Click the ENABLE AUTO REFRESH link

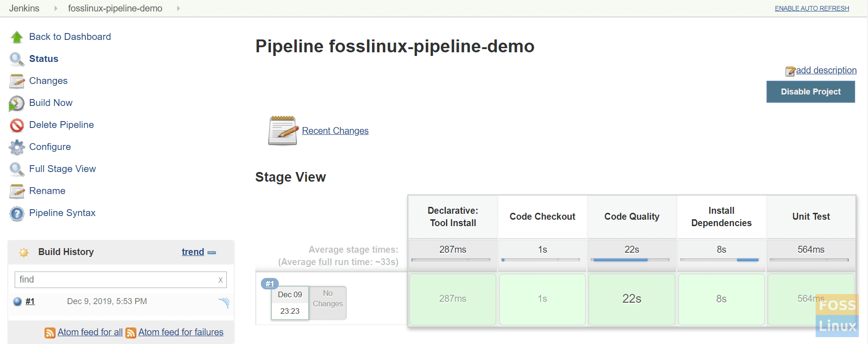812,8
